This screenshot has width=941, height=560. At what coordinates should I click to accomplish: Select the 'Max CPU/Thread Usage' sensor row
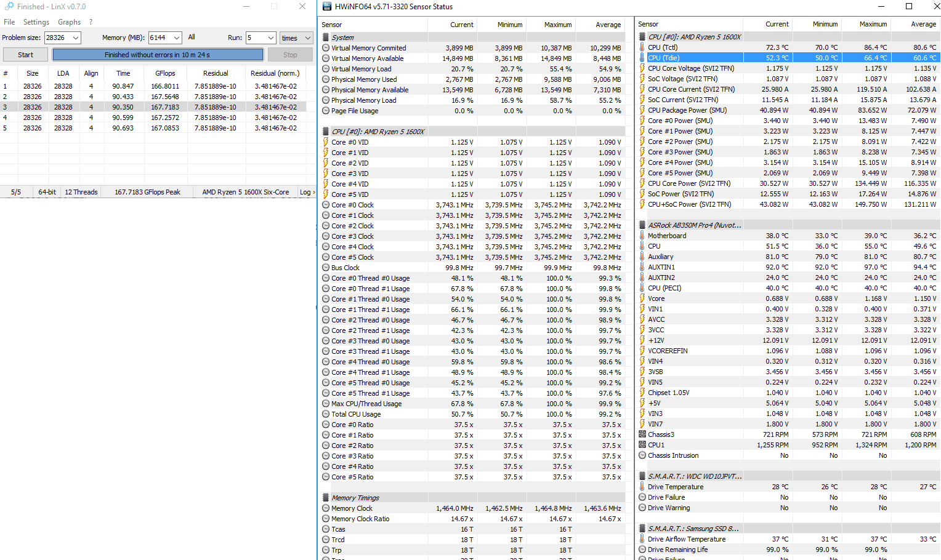473,404
